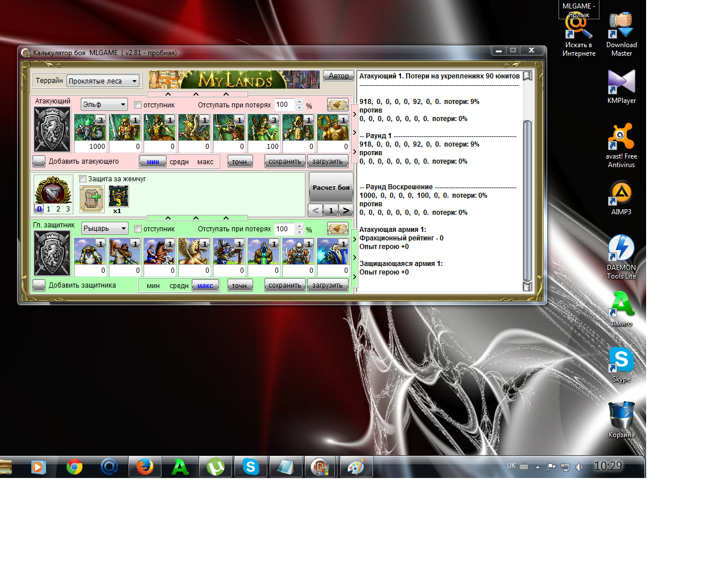Viewport: 728px width, 582px height.
Task: Open Skype from the taskbar
Action: coord(251,467)
